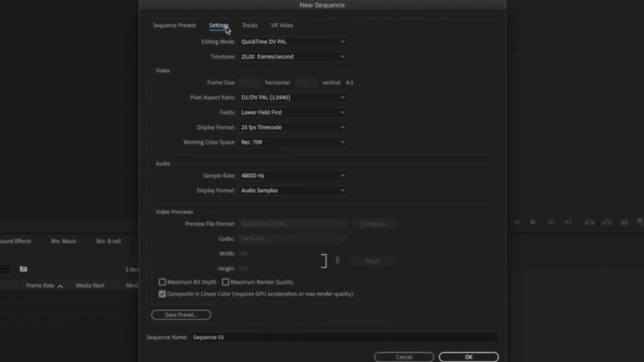Uncheck Composite in Linear Color
Viewport: 644px width, 362px height.
tap(162, 294)
